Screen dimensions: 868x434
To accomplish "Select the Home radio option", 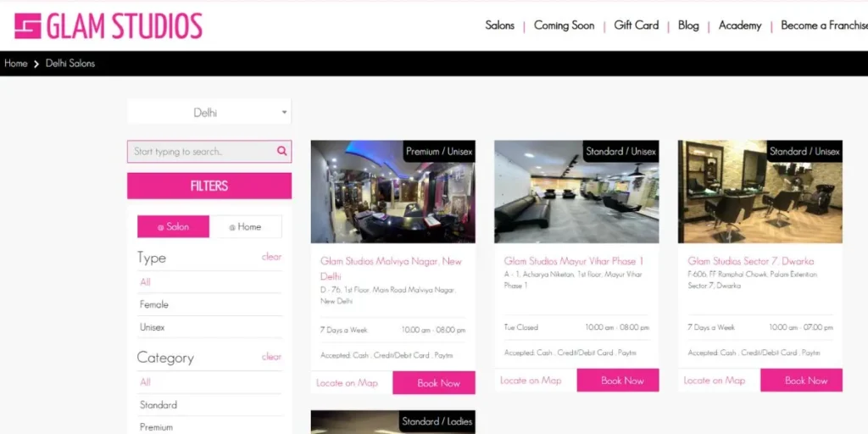I will pyautogui.click(x=245, y=227).
